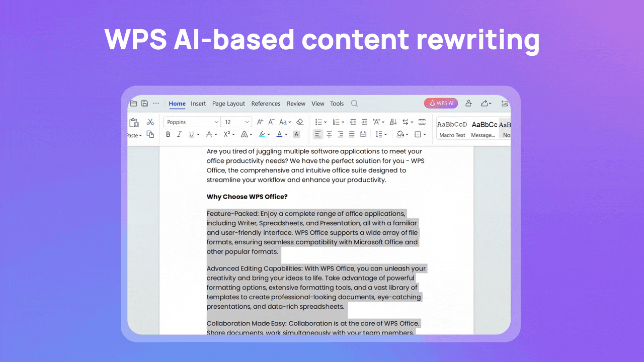Click the Copy icon
Viewport: 644px width, 362px height.
click(150, 134)
